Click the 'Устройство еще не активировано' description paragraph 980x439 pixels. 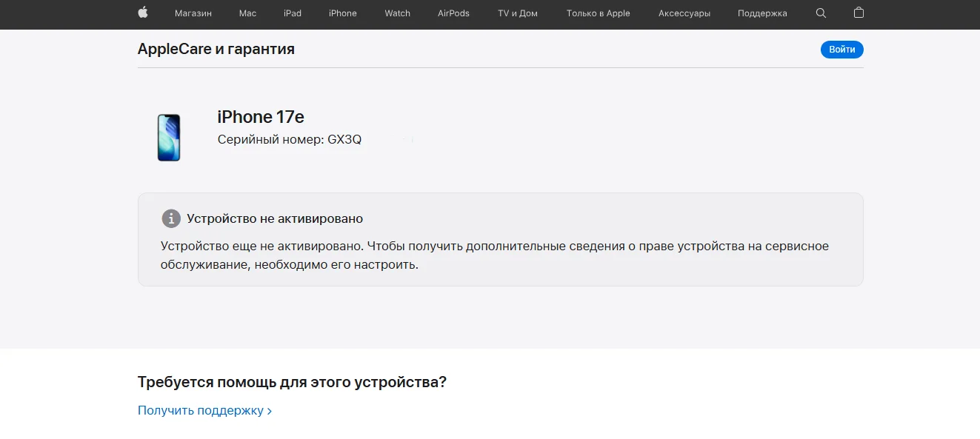click(495, 255)
